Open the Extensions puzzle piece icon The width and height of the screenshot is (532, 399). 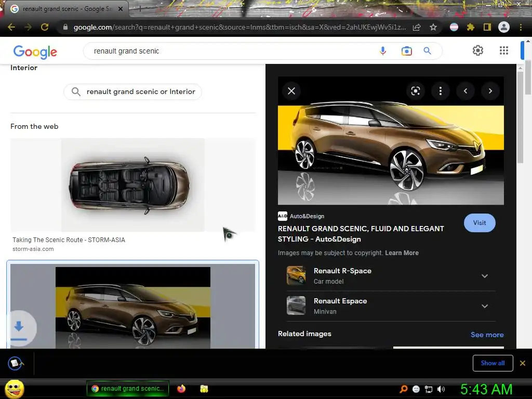click(x=471, y=27)
